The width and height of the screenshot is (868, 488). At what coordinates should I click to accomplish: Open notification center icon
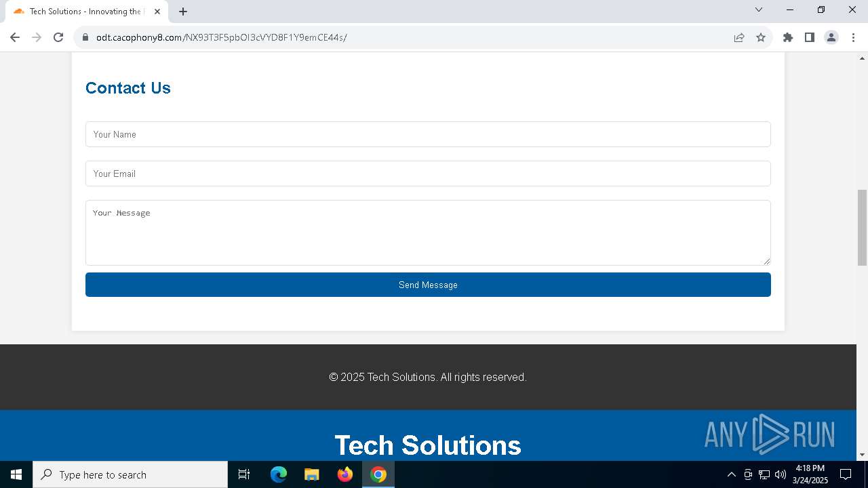(x=846, y=474)
